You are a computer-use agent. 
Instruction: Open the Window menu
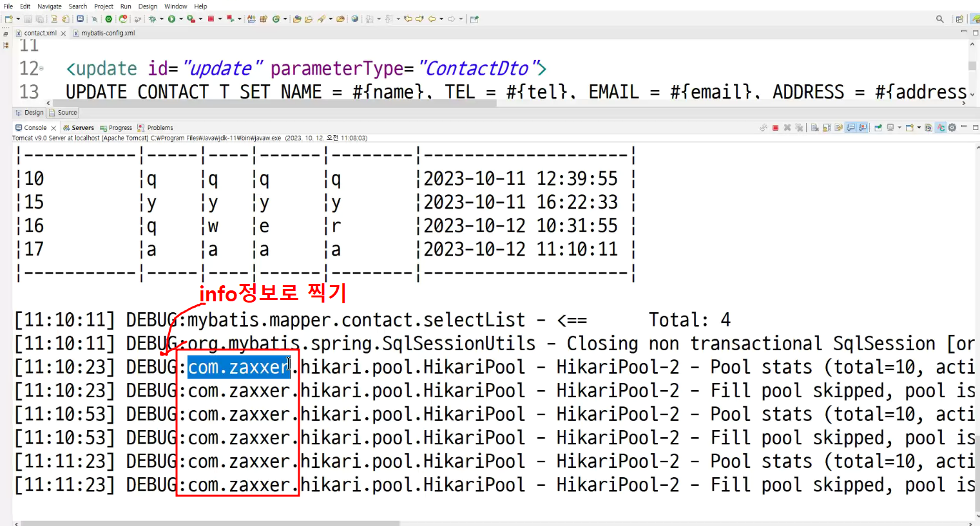coord(175,6)
